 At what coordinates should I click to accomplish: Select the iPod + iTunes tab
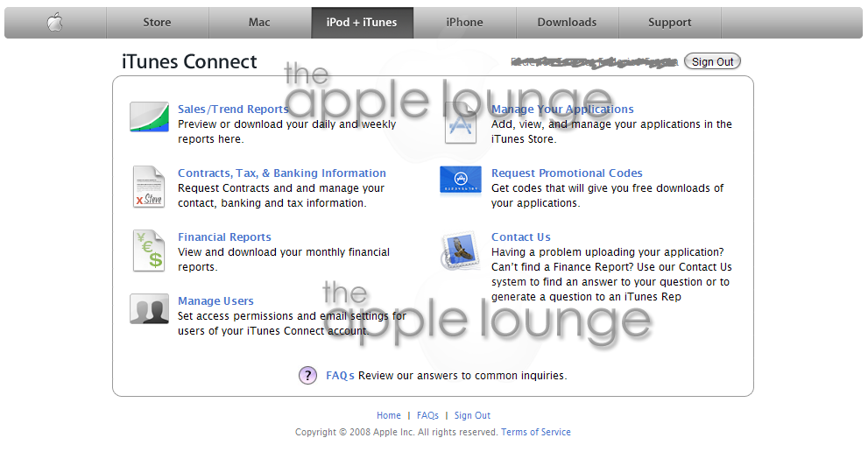[362, 23]
